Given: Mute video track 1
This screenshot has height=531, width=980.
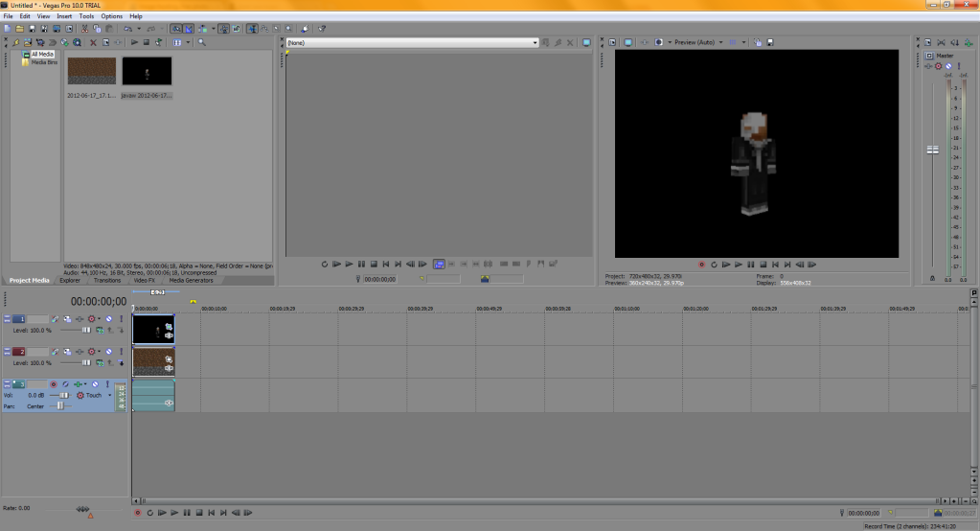Looking at the screenshot, I should coord(109,319).
